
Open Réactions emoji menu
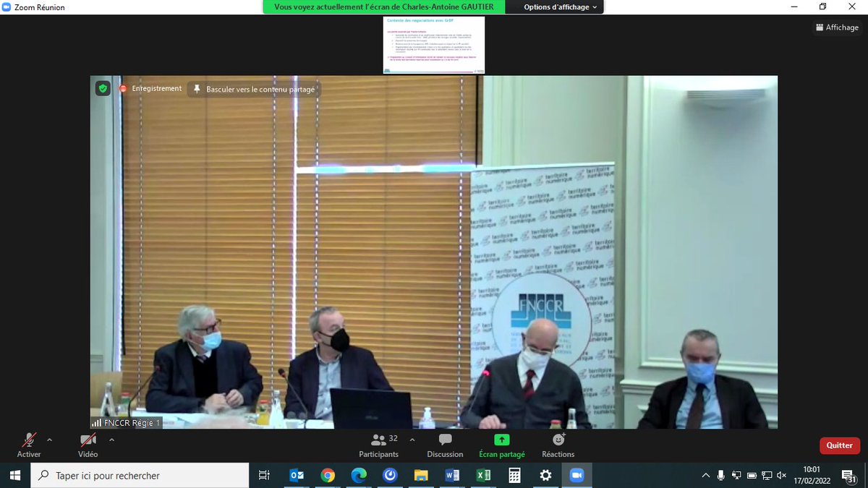558,445
